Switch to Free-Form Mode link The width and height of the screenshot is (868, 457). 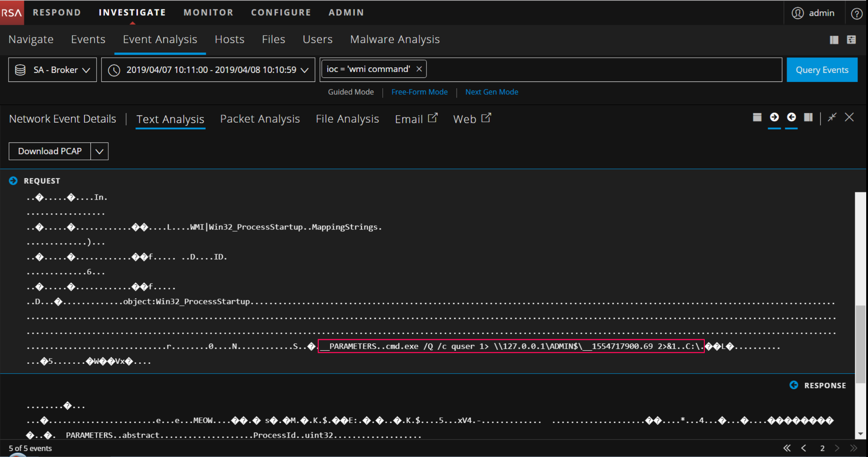click(x=419, y=92)
